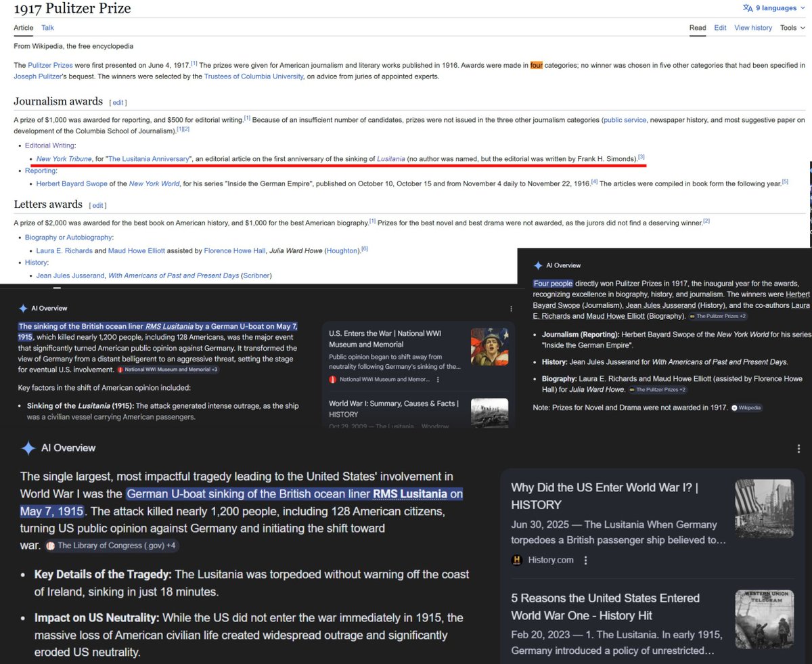Open the Wikipedia source chip in AI Overview
The width and height of the screenshot is (812, 664).
[x=748, y=408]
